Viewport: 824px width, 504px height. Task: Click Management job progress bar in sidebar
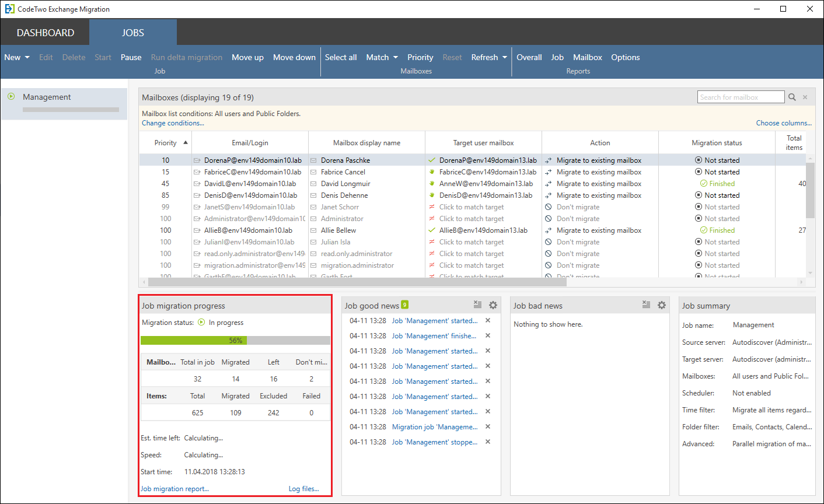(71, 110)
